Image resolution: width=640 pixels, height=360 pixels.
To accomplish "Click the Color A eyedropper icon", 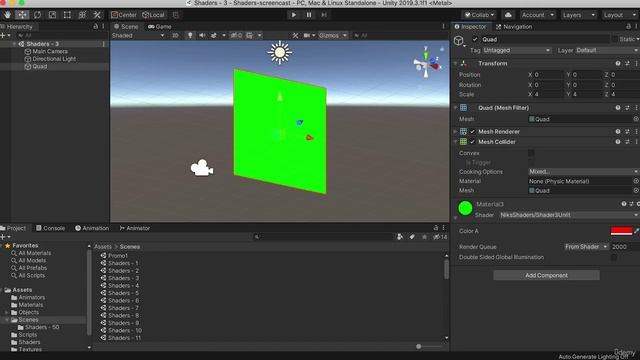I will 636,231.
